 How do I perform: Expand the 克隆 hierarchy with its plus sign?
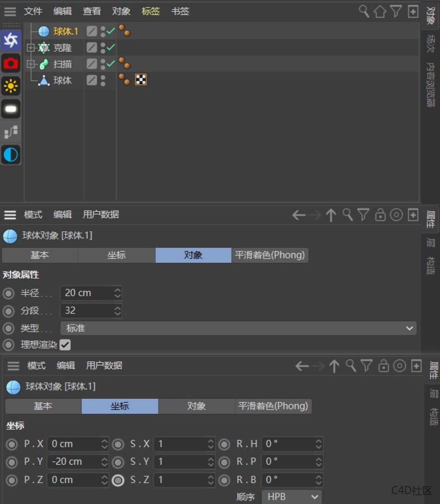point(31,48)
